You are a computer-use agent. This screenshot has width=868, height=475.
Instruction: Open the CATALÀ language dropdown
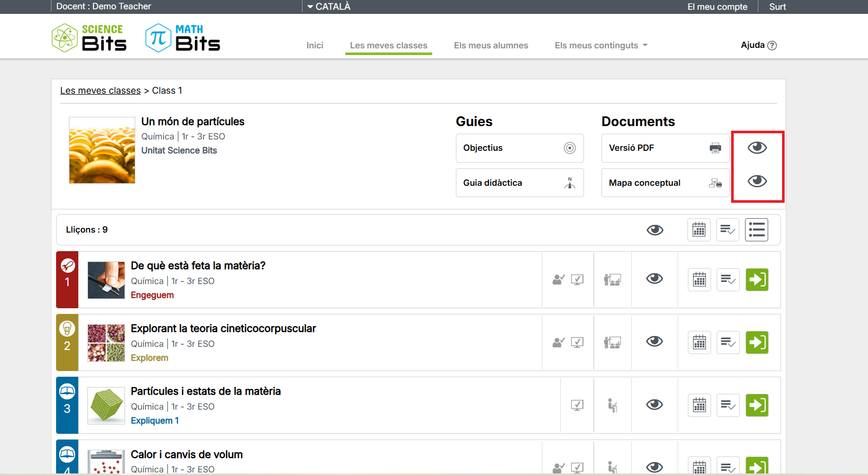(329, 7)
